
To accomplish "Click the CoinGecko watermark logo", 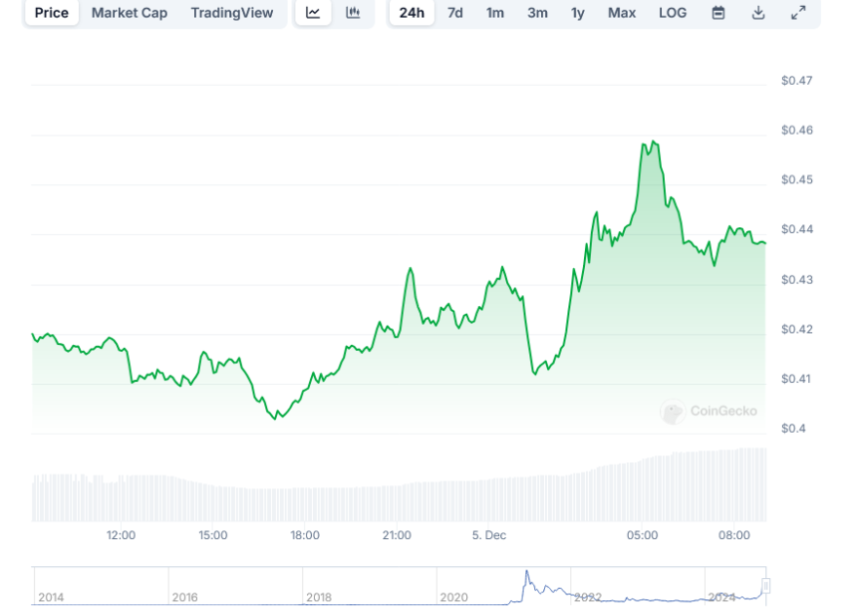I will [710, 412].
